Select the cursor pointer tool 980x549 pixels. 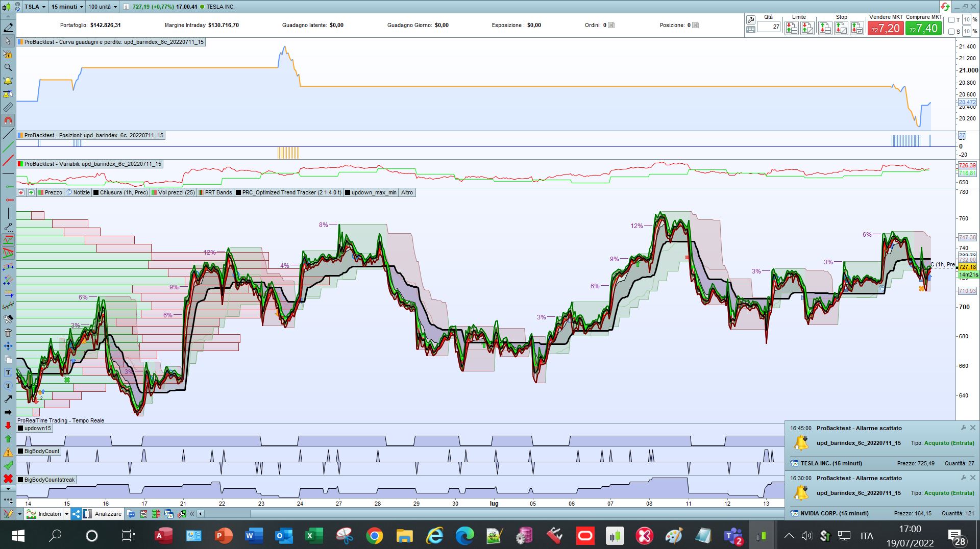[x=8, y=41]
